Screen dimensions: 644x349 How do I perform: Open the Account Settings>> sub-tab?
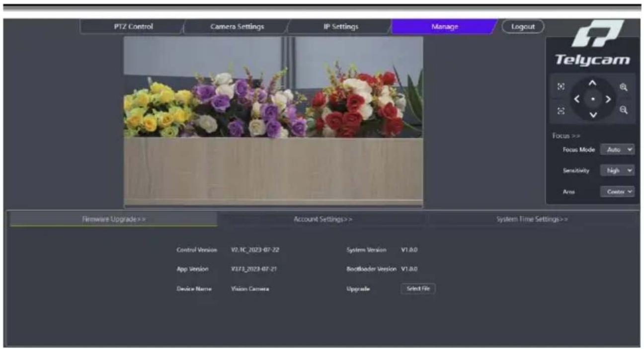pyautogui.click(x=323, y=219)
